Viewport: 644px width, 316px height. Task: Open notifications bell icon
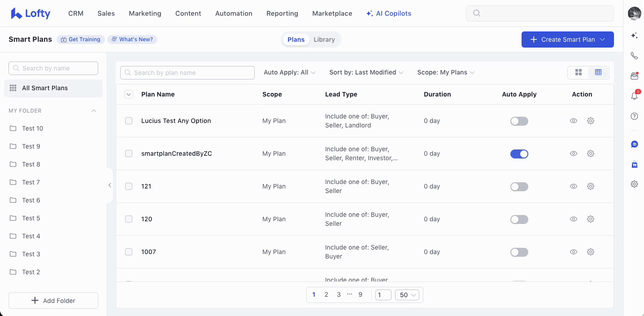pyautogui.click(x=634, y=96)
